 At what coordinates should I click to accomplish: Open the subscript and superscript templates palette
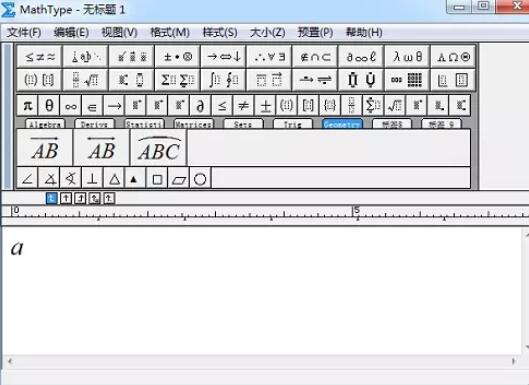(x=131, y=80)
